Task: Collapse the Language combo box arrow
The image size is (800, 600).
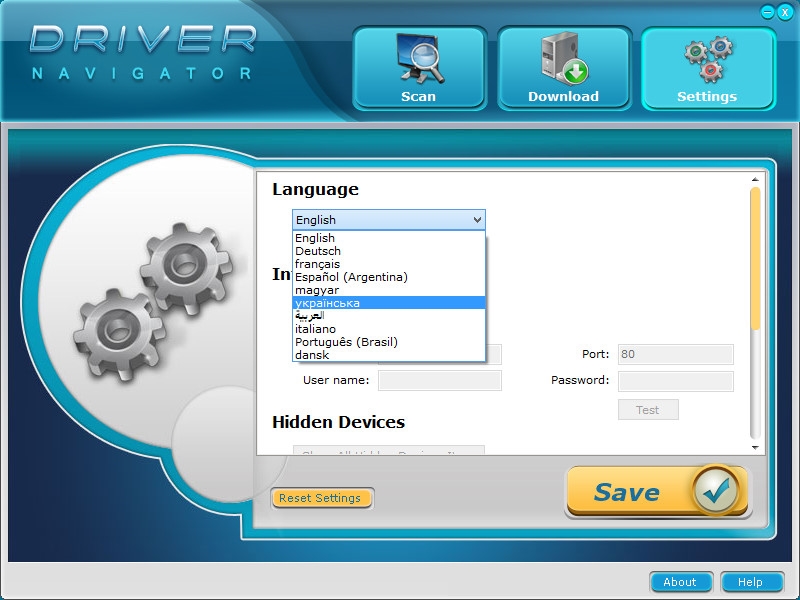Action: point(477,220)
